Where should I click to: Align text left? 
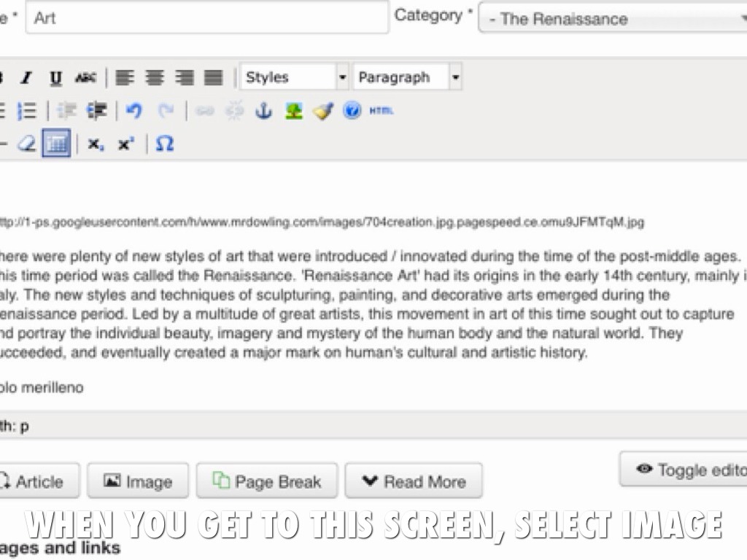tap(125, 77)
